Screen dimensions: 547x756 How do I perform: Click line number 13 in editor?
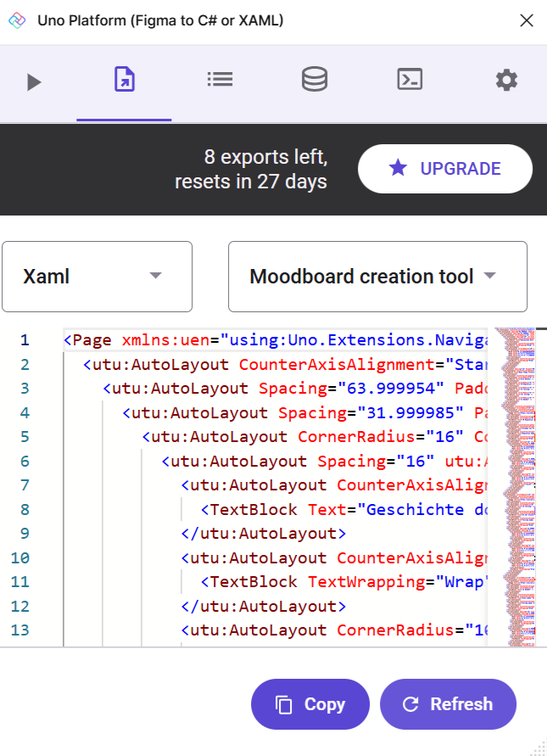click(x=20, y=630)
